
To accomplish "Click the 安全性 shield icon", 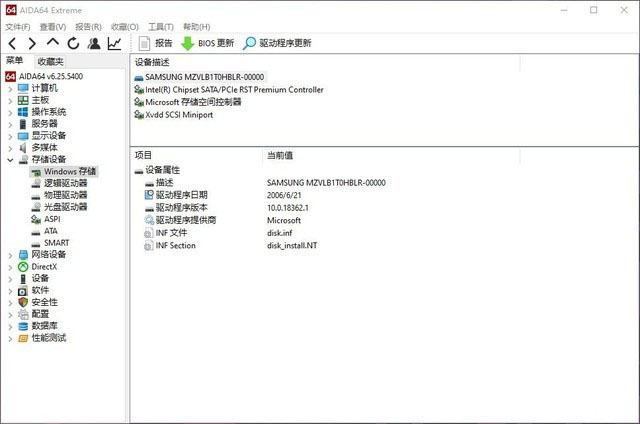I will [23, 302].
